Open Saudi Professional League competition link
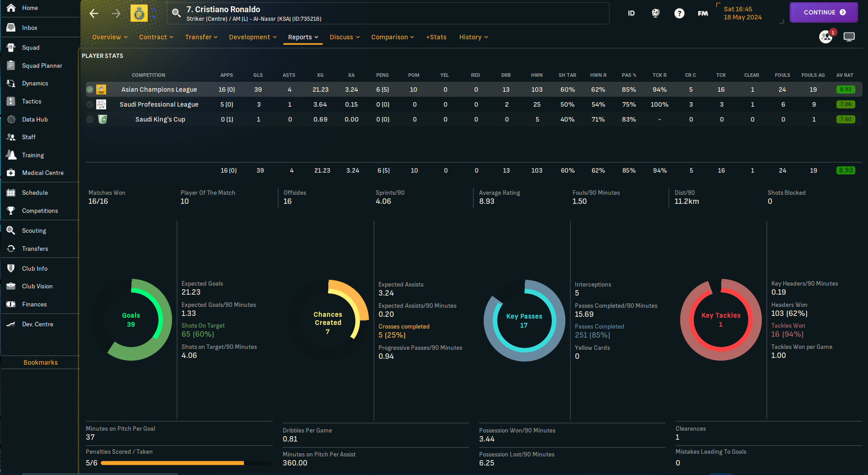This screenshot has height=475, width=868. coord(159,104)
